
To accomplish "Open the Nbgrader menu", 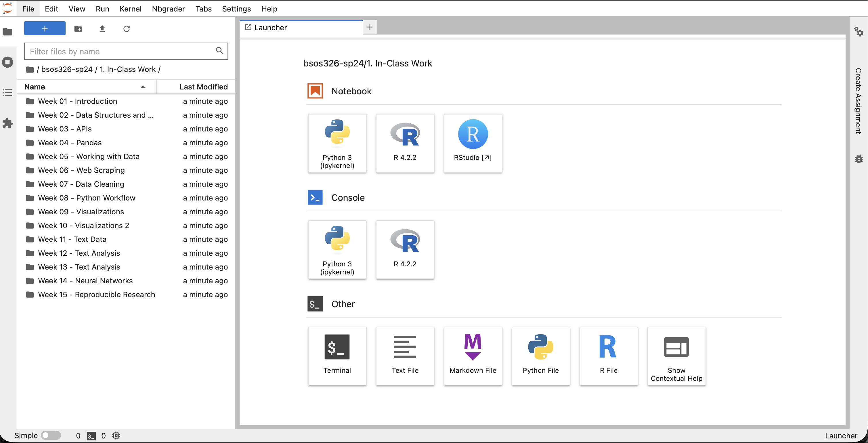I will pos(168,9).
